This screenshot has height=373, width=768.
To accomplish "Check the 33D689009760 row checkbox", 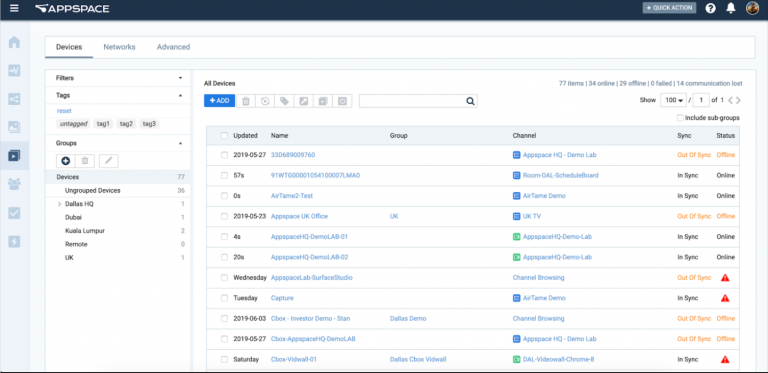I will [x=224, y=155].
